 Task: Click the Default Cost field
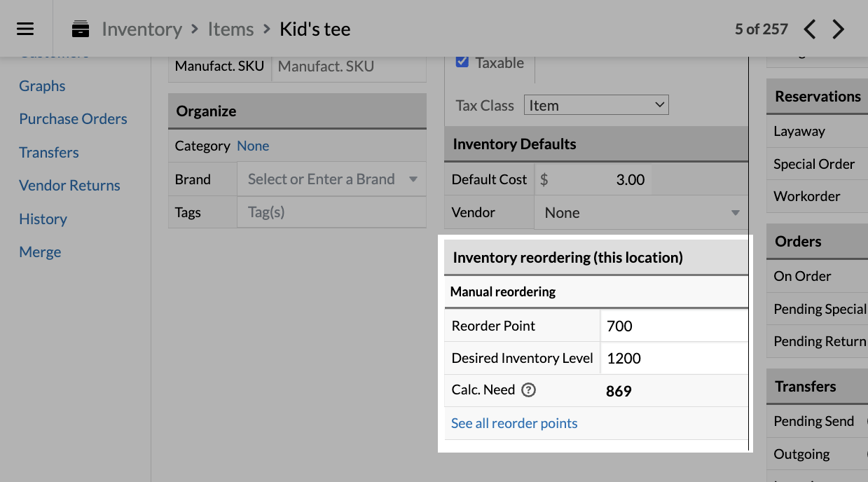click(x=595, y=180)
